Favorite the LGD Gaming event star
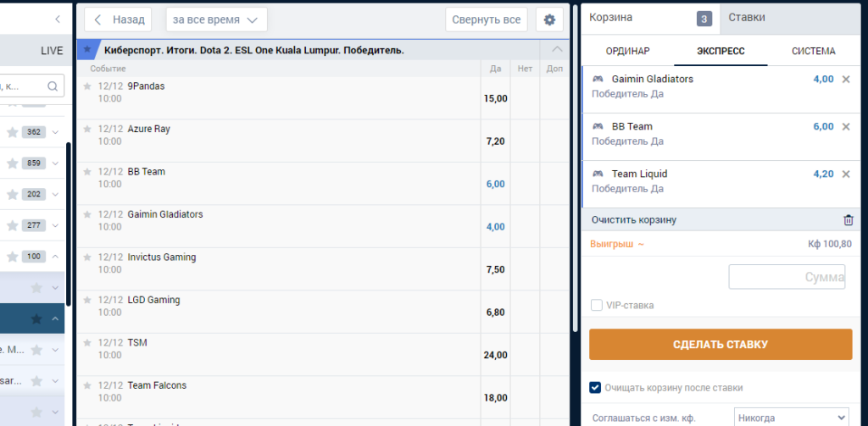This screenshot has width=868, height=426. (x=87, y=300)
